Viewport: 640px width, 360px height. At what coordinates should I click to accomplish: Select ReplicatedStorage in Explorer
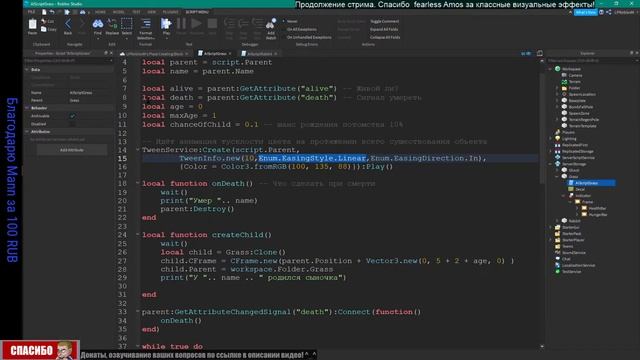click(x=578, y=151)
